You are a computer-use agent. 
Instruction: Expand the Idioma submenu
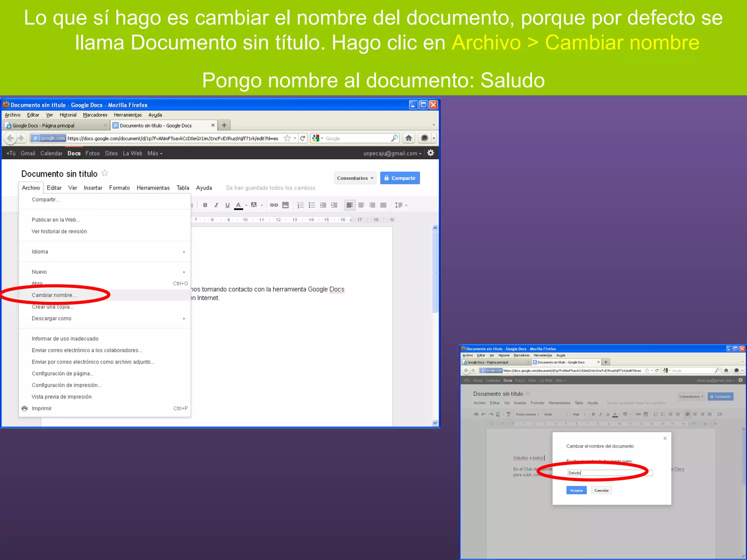(105, 252)
